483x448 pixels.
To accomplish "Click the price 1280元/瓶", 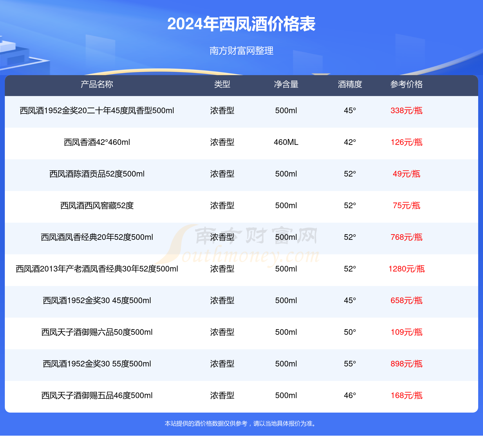I will pyautogui.click(x=407, y=269).
